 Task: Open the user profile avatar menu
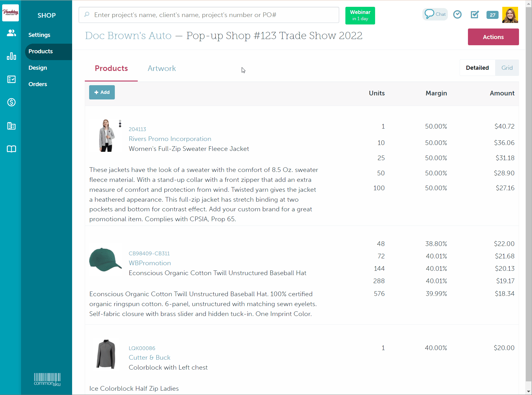coord(510,15)
